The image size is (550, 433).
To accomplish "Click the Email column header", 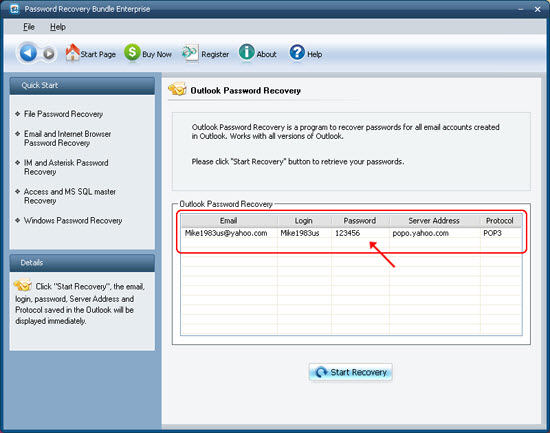I will pyautogui.click(x=229, y=221).
